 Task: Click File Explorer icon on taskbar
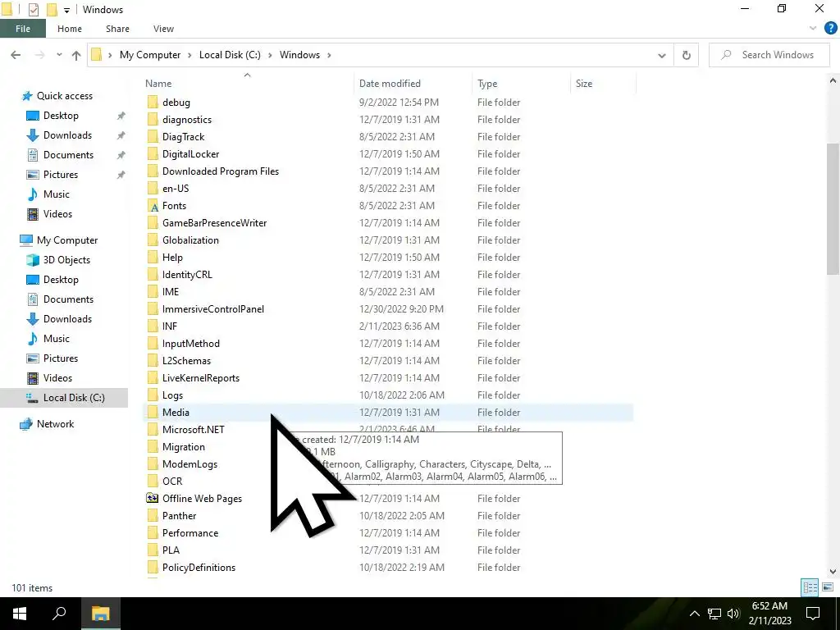[x=100, y=614]
